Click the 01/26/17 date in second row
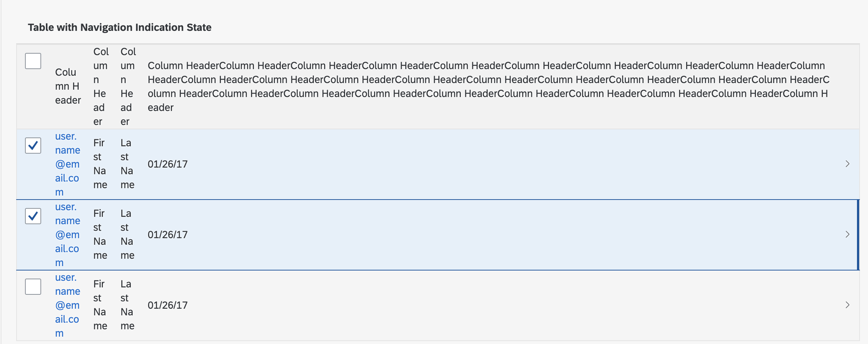 pos(168,234)
